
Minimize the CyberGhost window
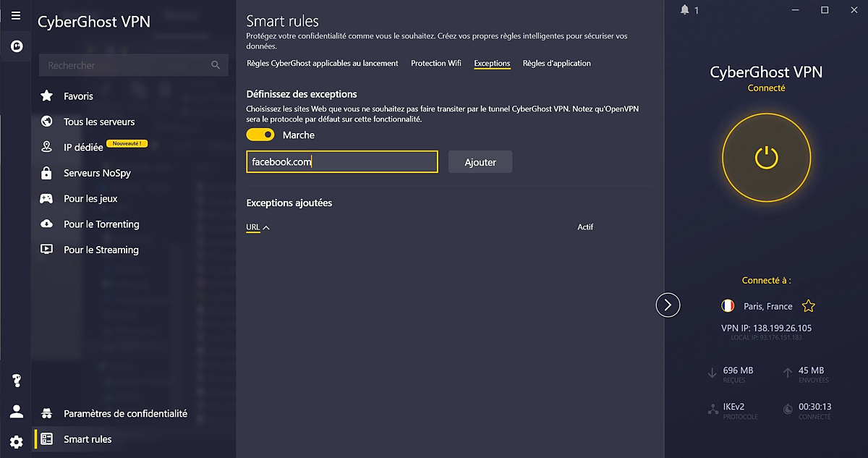795,10
